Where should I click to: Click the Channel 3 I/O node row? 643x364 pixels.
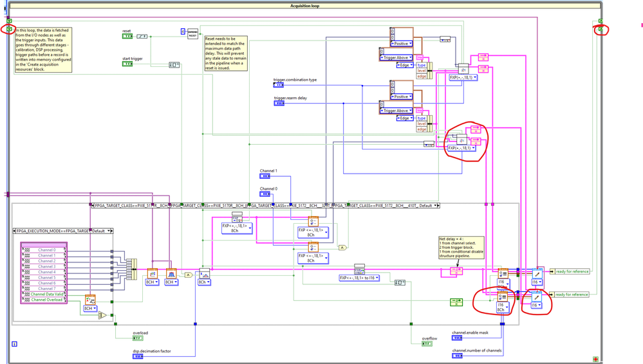point(44,266)
